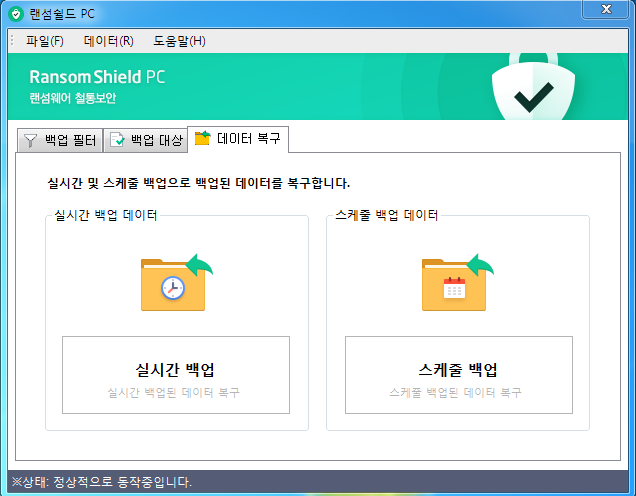Click the 스케줄 백업 데이터 group label
Image resolution: width=636 pixels, height=496 pixels.
click(387, 215)
